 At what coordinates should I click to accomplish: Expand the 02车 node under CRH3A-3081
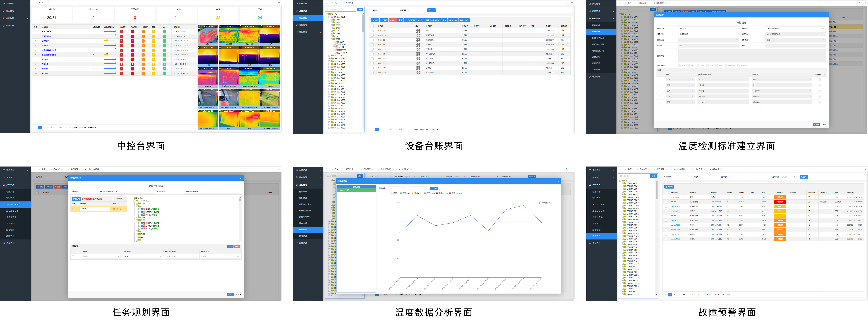pos(332,22)
